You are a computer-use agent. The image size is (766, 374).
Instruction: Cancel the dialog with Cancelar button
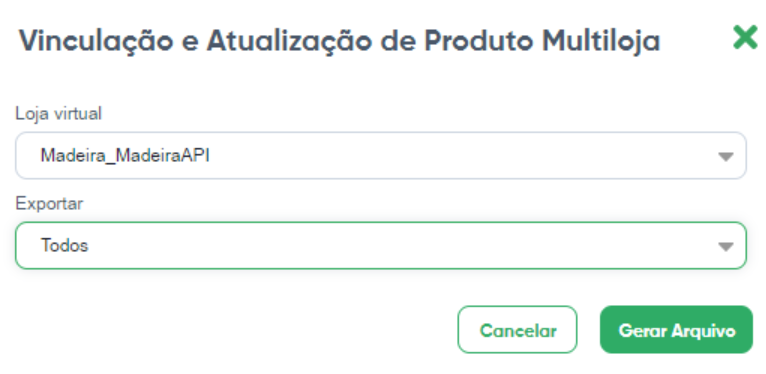pyautogui.click(x=517, y=330)
